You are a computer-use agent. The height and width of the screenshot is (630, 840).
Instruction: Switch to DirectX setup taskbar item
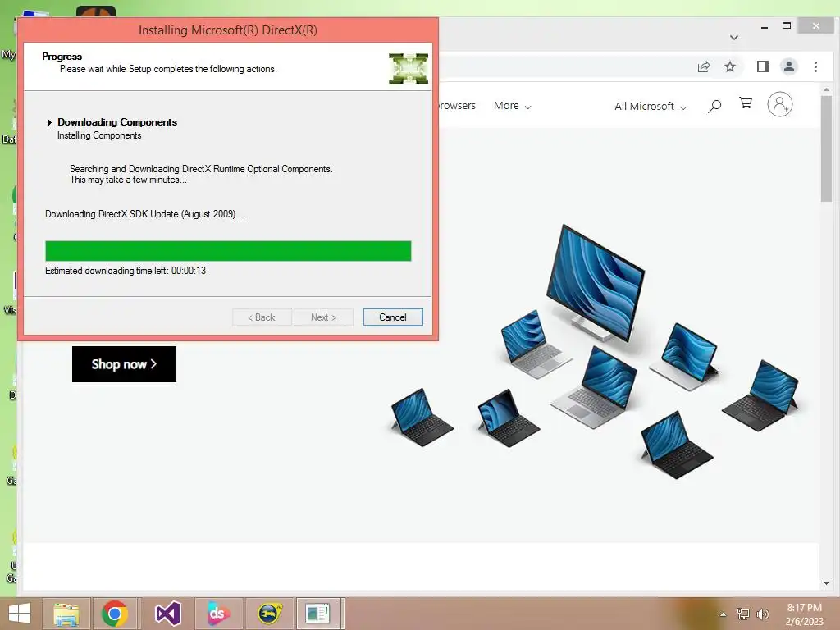point(318,614)
